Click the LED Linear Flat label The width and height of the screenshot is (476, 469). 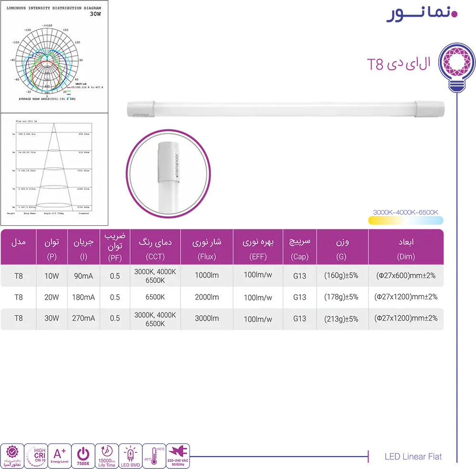413,457
